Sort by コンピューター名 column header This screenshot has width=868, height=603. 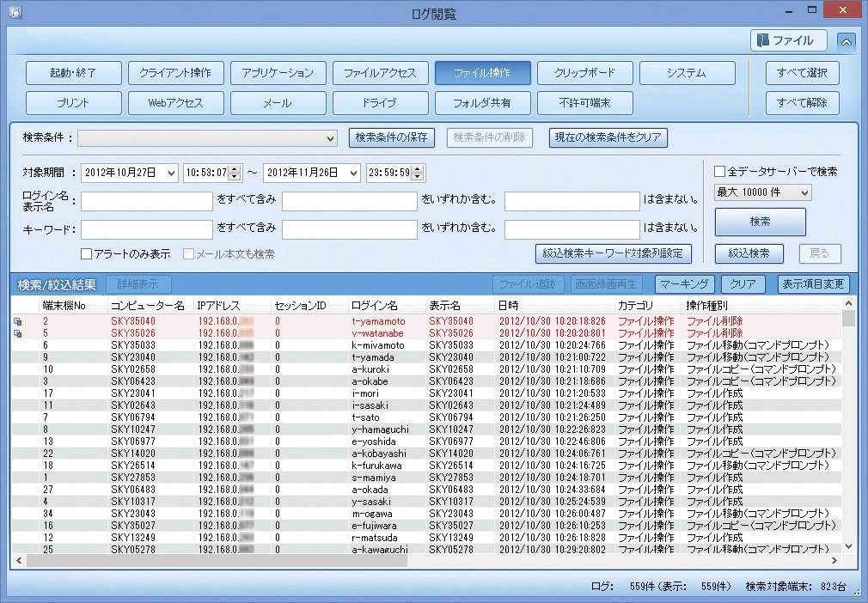[150, 306]
